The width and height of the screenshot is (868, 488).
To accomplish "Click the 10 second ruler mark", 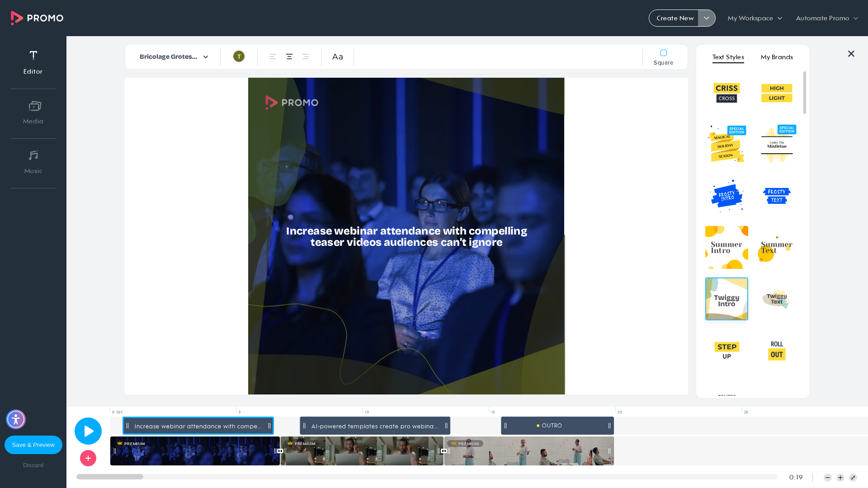I will point(367,412).
